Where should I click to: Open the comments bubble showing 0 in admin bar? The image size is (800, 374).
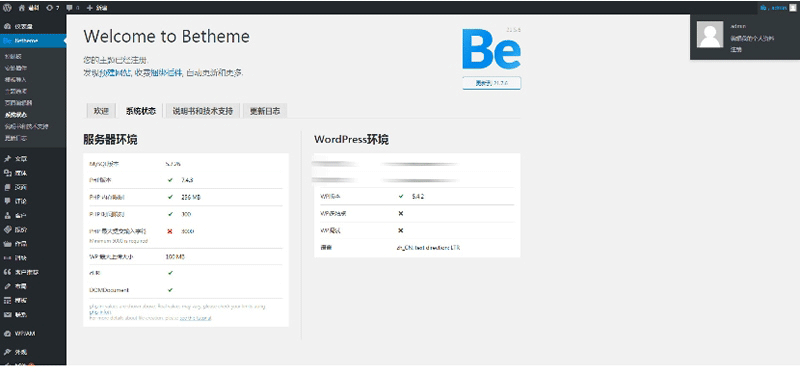tap(73, 8)
